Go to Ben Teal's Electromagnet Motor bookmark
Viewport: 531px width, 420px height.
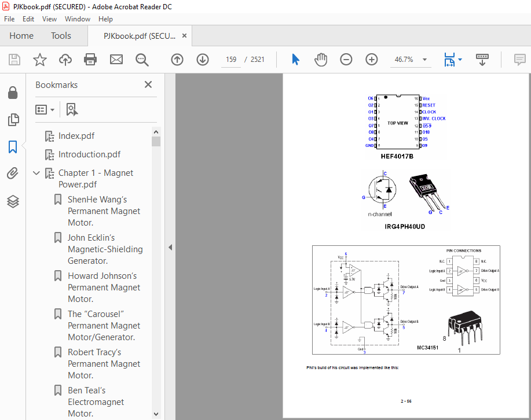tap(96, 403)
